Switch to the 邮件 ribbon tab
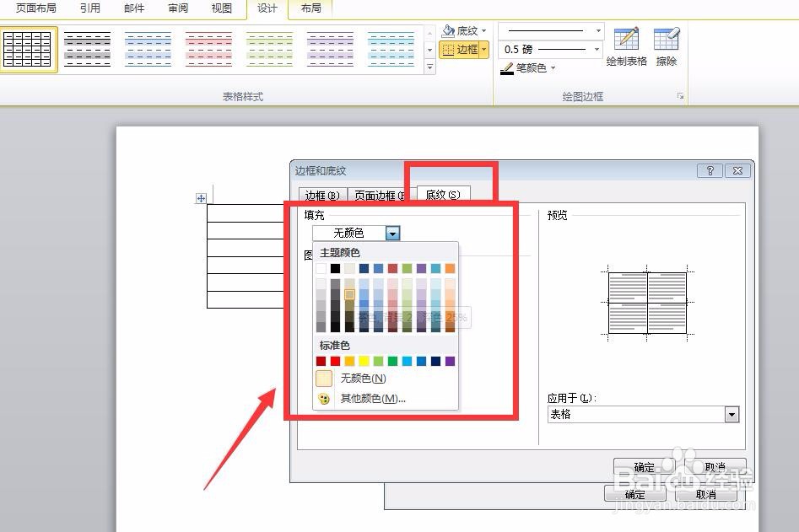 pyautogui.click(x=134, y=8)
